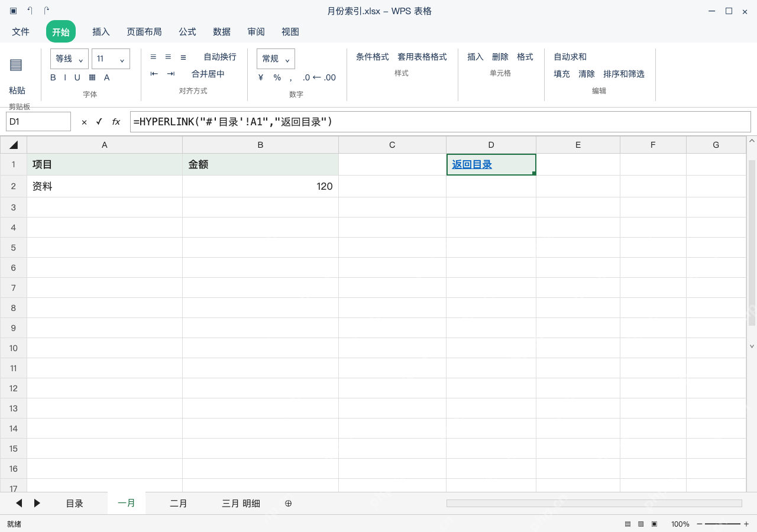
Task: Apply yuan currency format
Action: 261,77
